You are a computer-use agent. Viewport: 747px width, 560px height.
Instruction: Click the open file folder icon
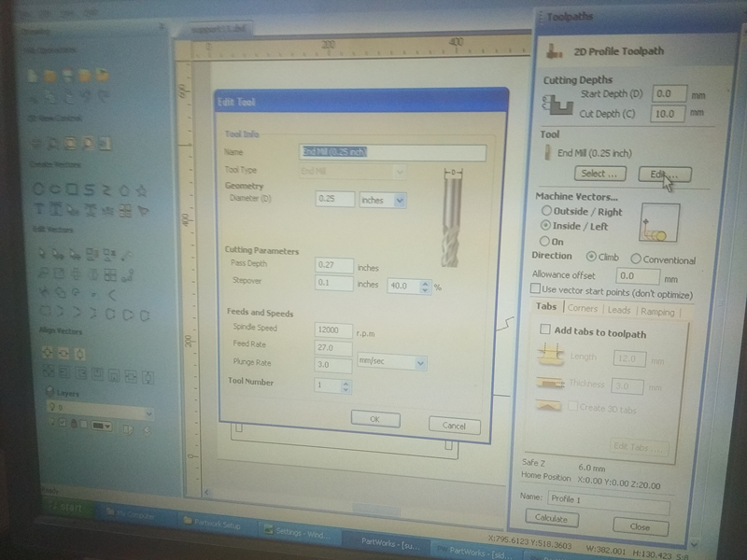click(x=49, y=76)
